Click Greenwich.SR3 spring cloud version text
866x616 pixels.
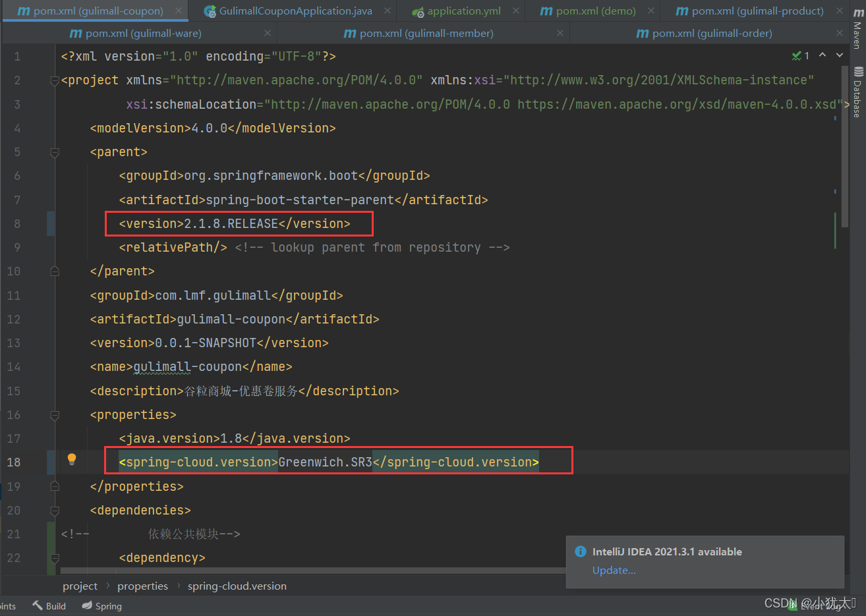pos(325,462)
